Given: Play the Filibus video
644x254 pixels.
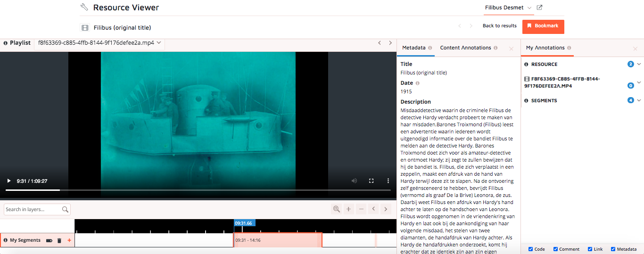Looking at the screenshot, I should pos(8,181).
